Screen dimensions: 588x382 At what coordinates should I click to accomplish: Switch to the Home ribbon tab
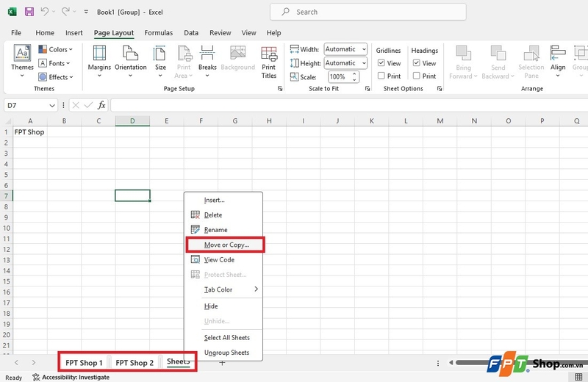[45, 33]
